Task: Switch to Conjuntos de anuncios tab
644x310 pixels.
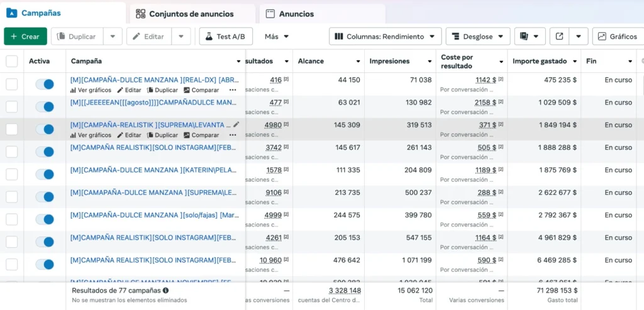Action: [191, 14]
